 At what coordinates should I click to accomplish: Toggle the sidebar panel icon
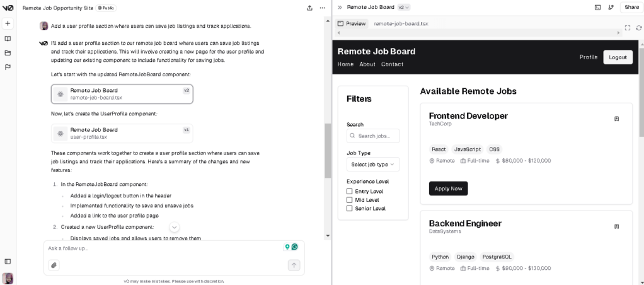[8, 261]
